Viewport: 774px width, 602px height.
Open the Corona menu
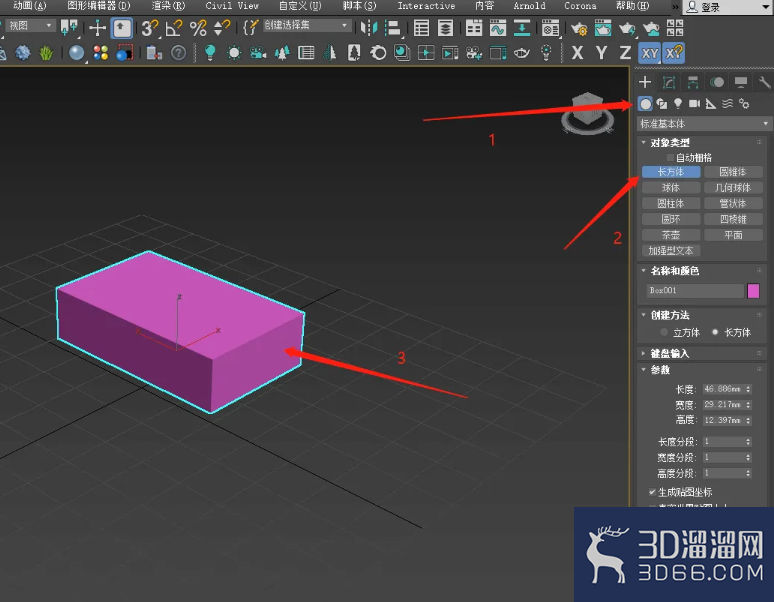pos(580,6)
